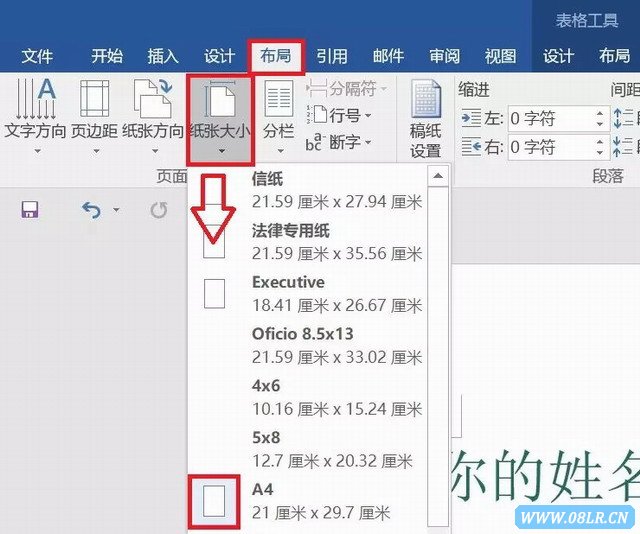Open the 页边距 margins tool
This screenshot has height=534, width=640.
(x=94, y=102)
